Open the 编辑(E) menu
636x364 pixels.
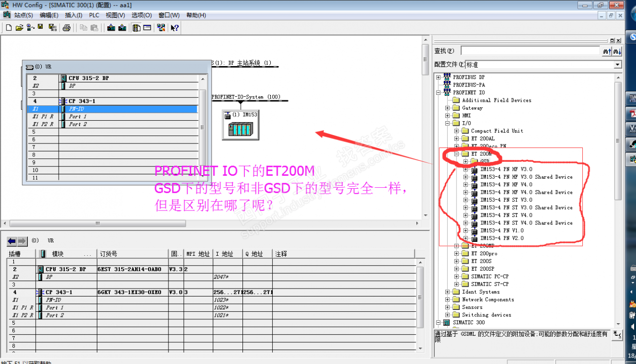(x=49, y=15)
